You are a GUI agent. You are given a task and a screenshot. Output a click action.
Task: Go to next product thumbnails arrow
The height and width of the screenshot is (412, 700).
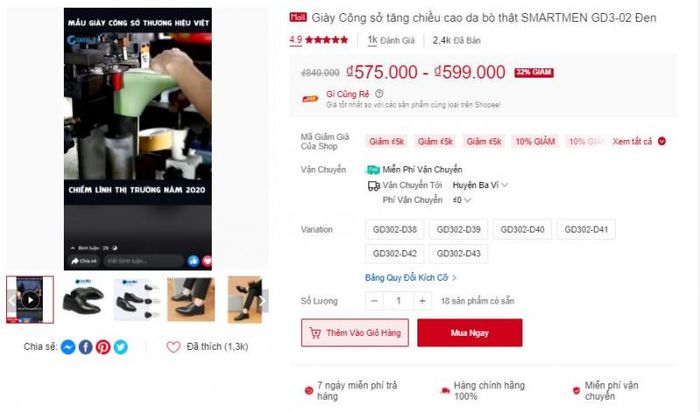263,300
